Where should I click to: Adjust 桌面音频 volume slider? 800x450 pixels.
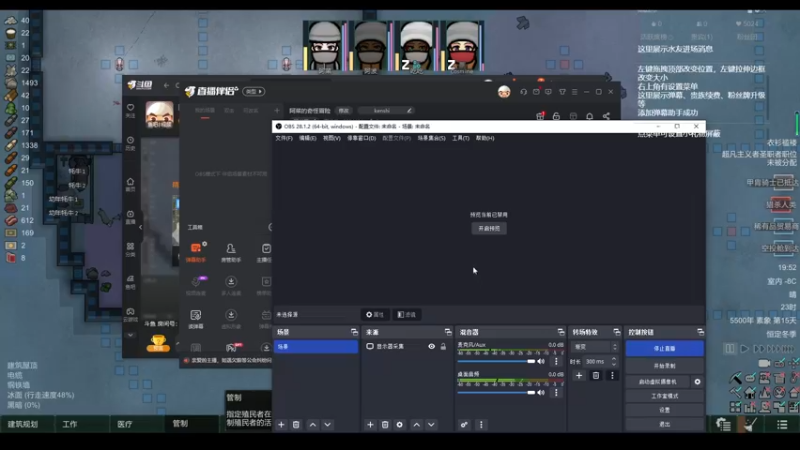pos(496,392)
